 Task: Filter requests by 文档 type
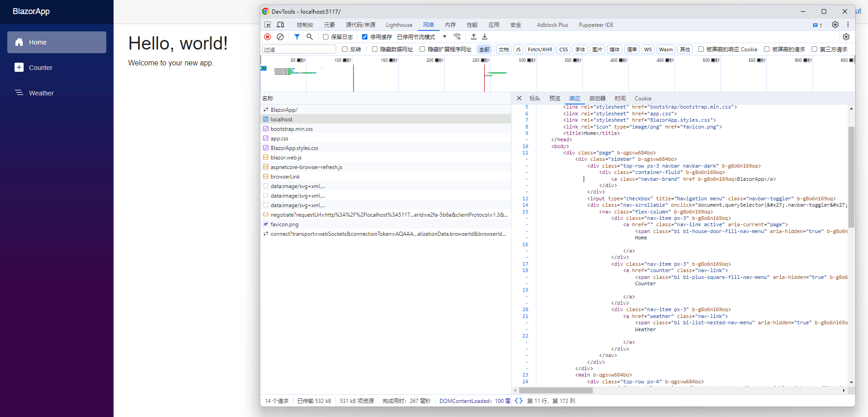pyautogui.click(x=504, y=50)
